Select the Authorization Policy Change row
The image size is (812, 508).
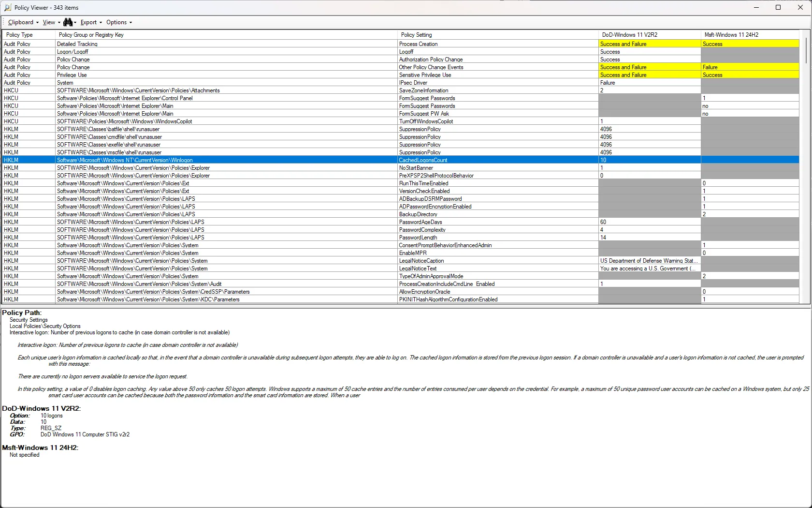(400, 60)
